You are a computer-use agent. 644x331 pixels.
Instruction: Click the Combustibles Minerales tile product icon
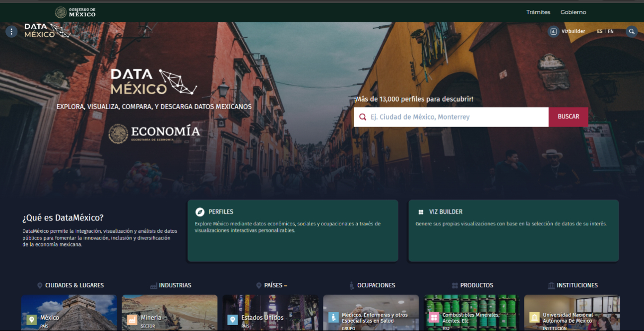click(x=434, y=317)
